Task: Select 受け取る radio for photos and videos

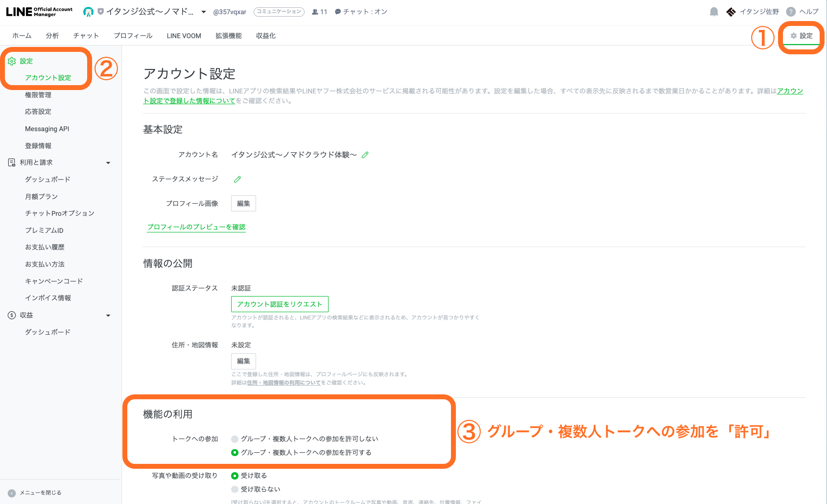Action: coord(235,476)
